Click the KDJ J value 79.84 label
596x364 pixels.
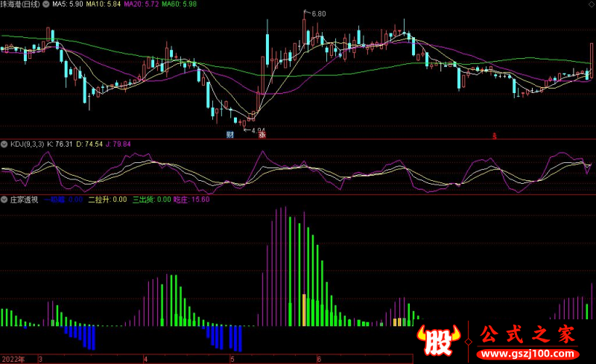point(118,144)
